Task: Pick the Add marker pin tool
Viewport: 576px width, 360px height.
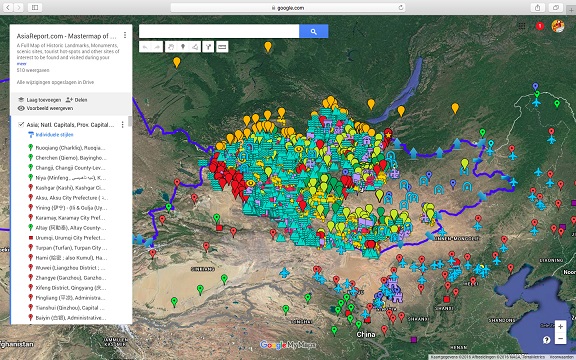Action: (183, 47)
